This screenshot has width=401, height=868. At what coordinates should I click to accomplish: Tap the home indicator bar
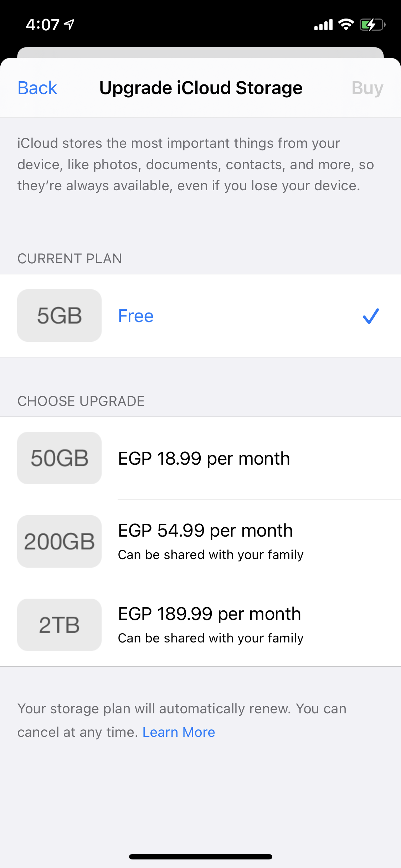[x=200, y=857]
